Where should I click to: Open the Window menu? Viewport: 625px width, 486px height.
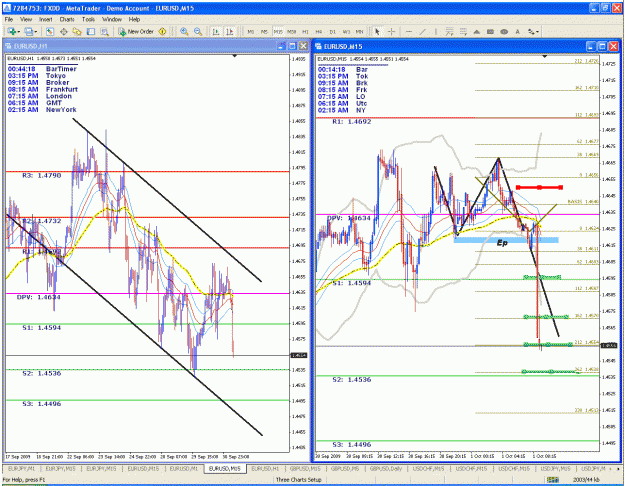112,19
